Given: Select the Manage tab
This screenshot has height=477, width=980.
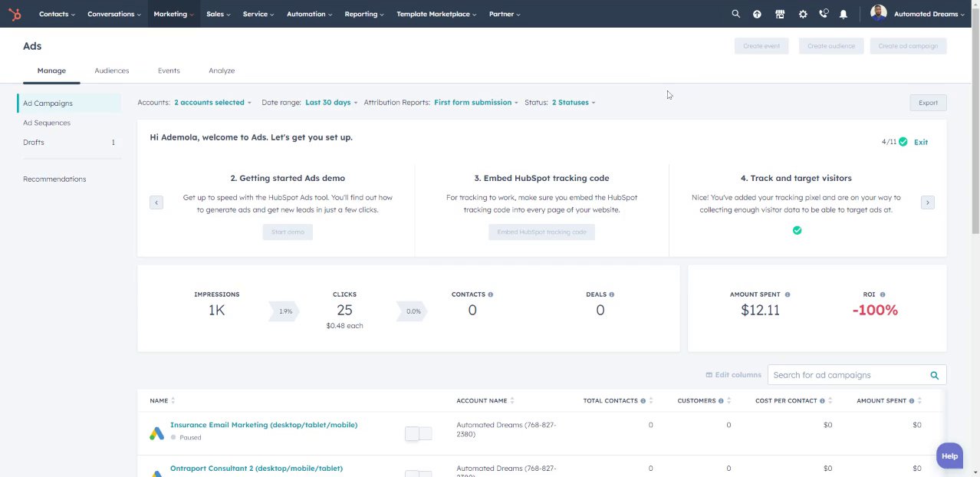Looking at the screenshot, I should 51,71.
